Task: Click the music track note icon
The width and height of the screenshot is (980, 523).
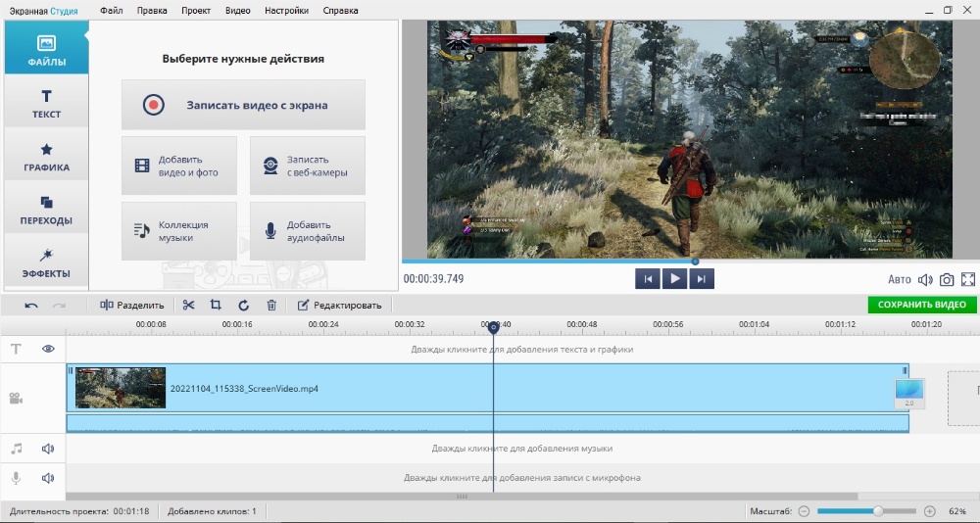Action: coord(17,448)
